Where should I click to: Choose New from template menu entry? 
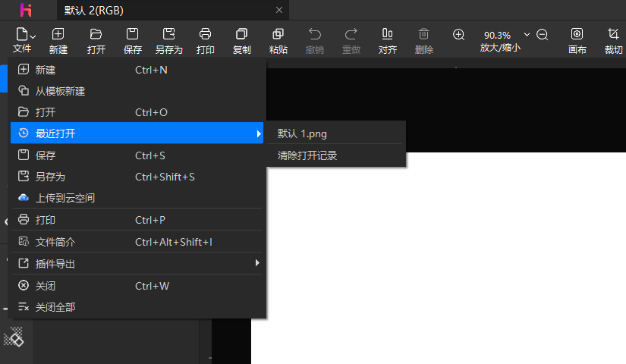point(61,91)
